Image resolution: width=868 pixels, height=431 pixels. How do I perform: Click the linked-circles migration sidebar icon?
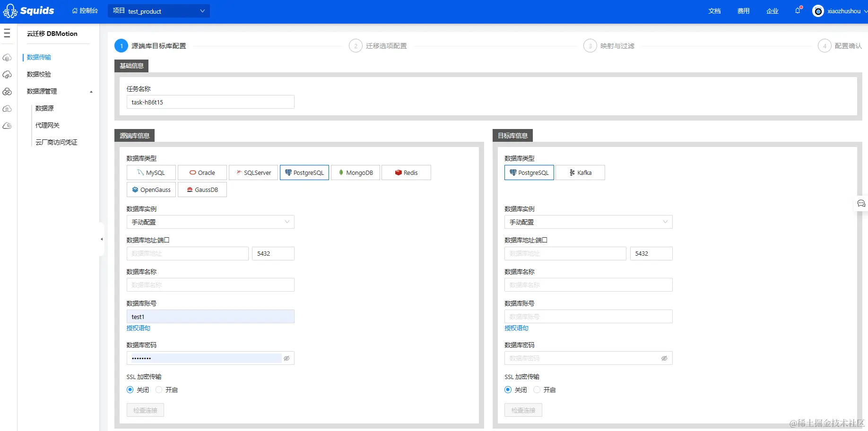click(x=7, y=92)
